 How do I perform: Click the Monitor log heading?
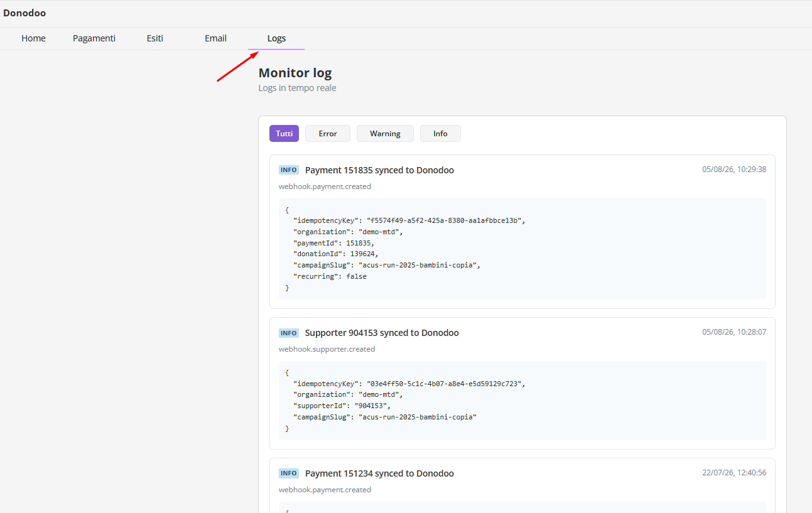tap(295, 73)
